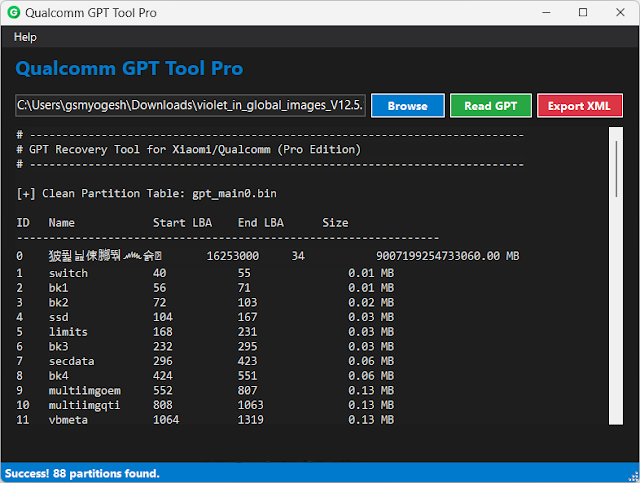The image size is (640, 483).
Task: Select the 'switch' partition row
Action: [68, 273]
